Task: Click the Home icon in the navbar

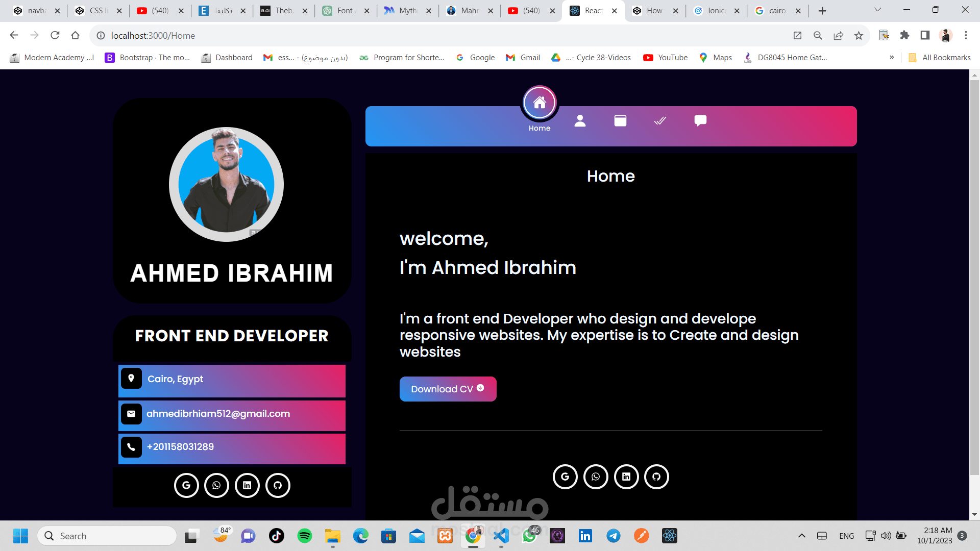Action: pyautogui.click(x=540, y=103)
